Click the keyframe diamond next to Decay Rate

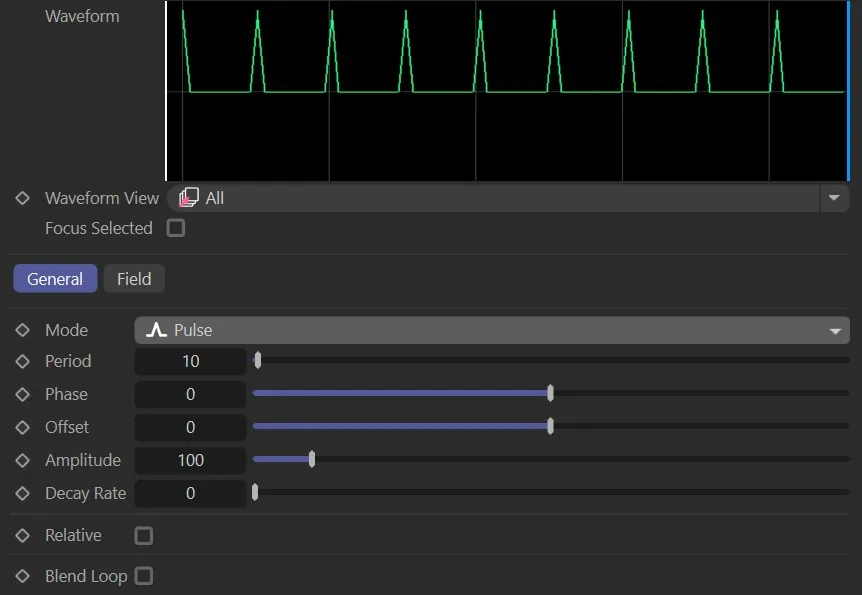pyautogui.click(x=21, y=493)
